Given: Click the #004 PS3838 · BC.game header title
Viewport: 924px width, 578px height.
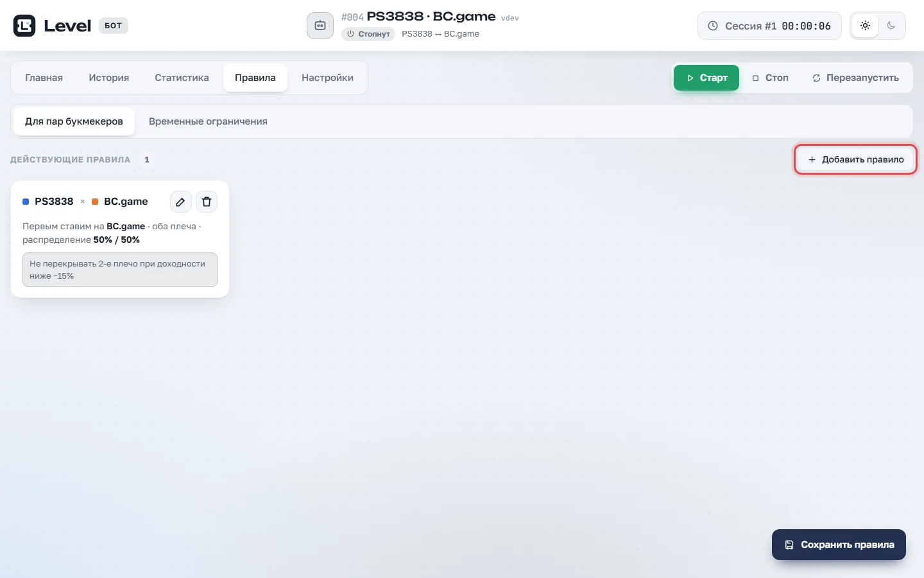Looking at the screenshot, I should (418, 17).
